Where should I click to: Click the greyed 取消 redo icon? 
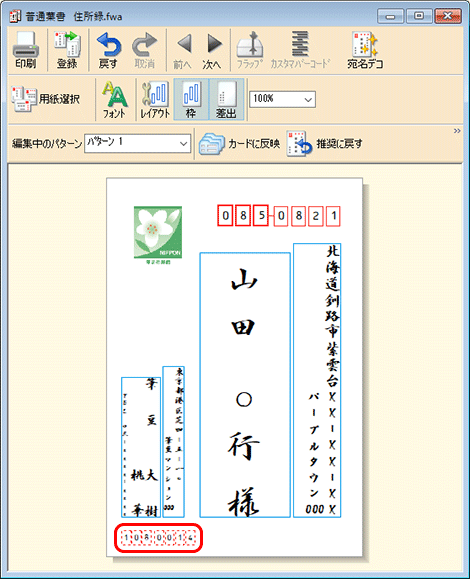point(144,50)
